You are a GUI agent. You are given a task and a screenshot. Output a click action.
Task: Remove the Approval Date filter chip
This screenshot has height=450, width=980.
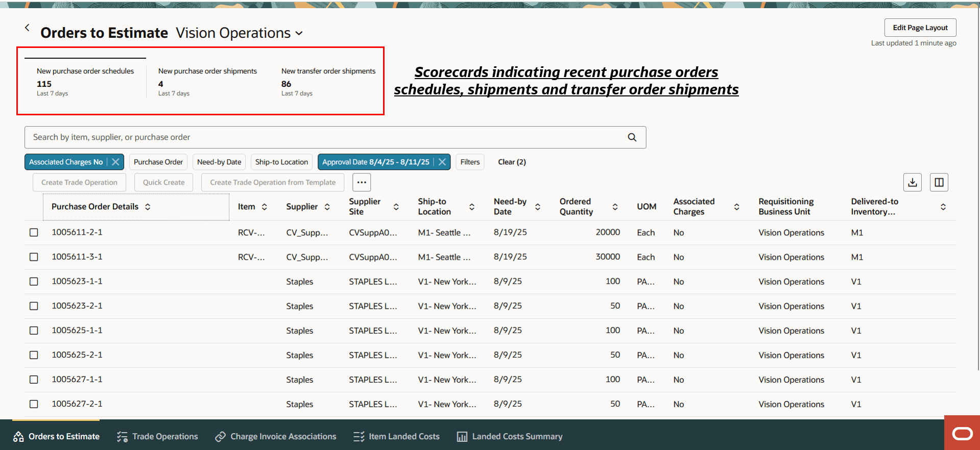(442, 162)
